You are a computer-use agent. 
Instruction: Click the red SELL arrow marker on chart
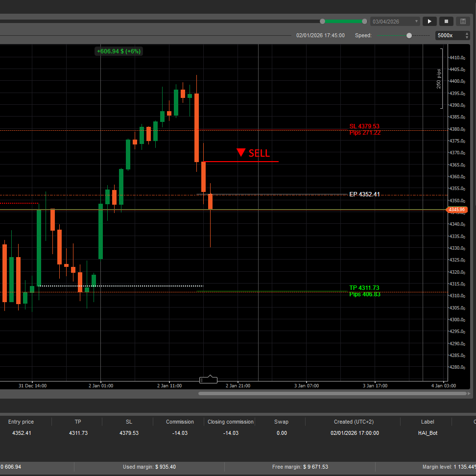240,153
